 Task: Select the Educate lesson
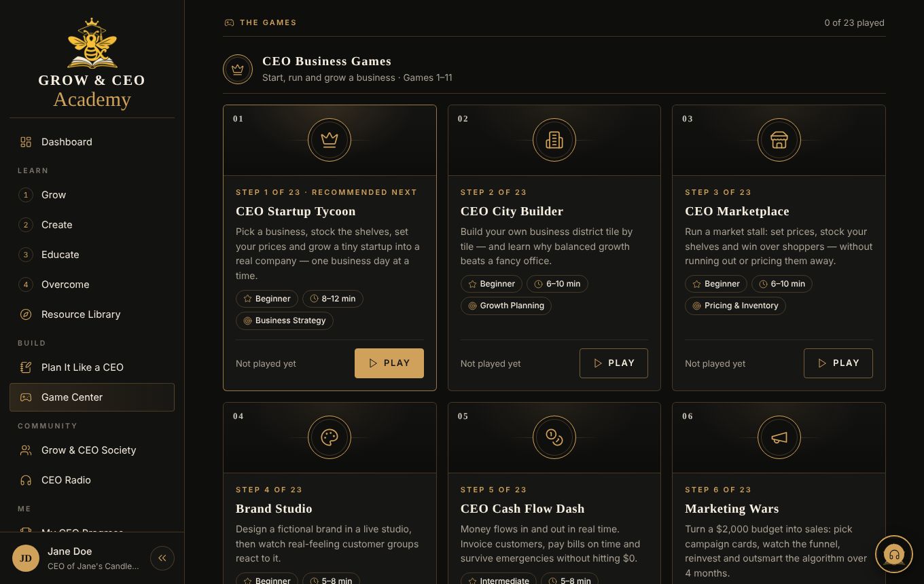[x=92, y=255]
